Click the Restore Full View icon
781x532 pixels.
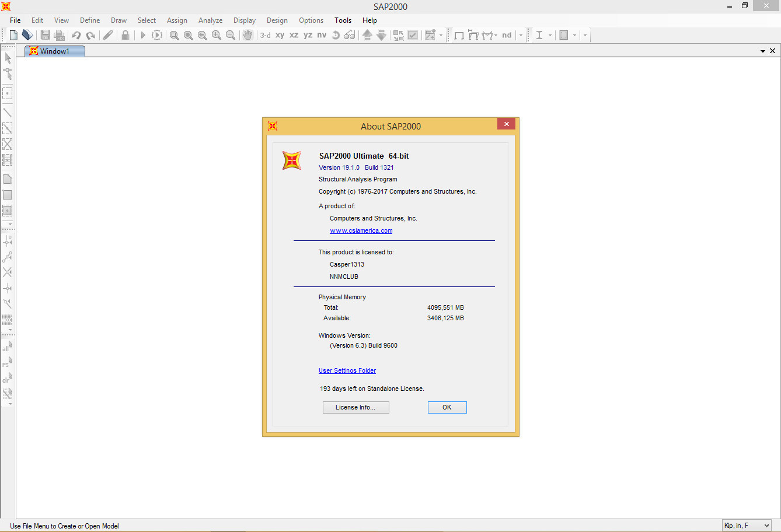pyautogui.click(x=188, y=35)
